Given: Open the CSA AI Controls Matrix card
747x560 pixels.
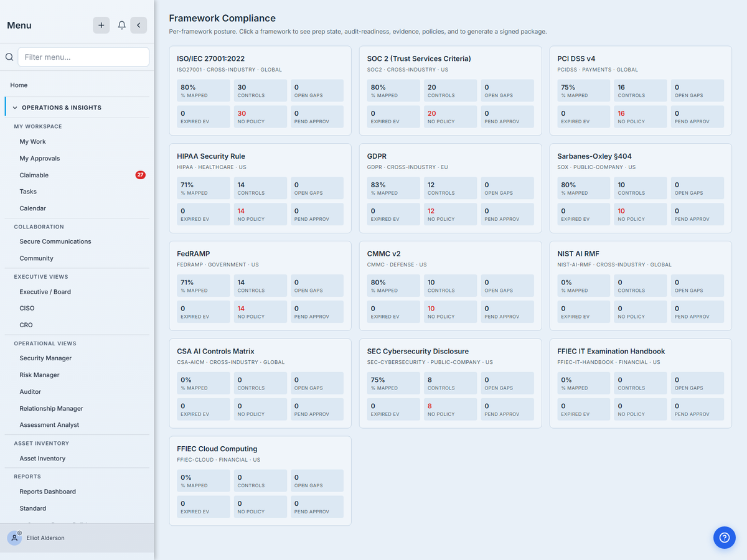Looking at the screenshot, I should pos(260,383).
